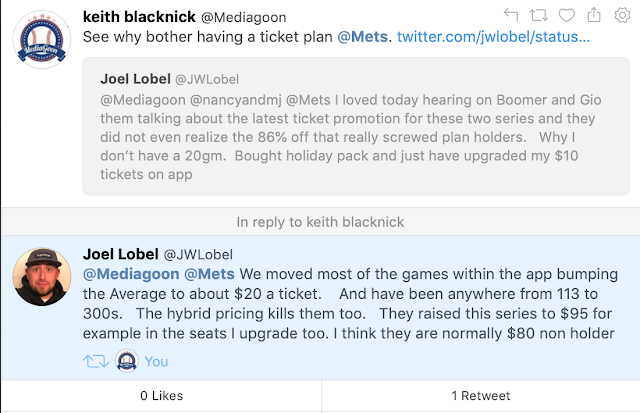
Task: Open the 0 Likes list
Action: tap(160, 396)
